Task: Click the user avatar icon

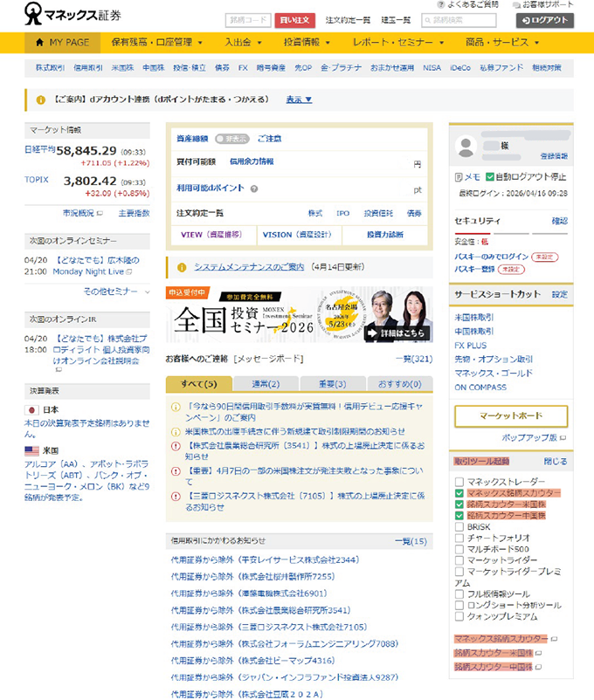Action: coord(466,147)
